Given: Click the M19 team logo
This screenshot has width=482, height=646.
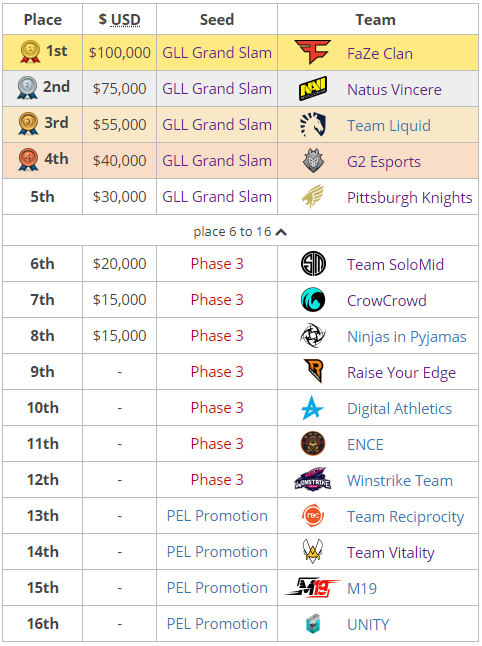Looking at the screenshot, I should coord(313,587).
